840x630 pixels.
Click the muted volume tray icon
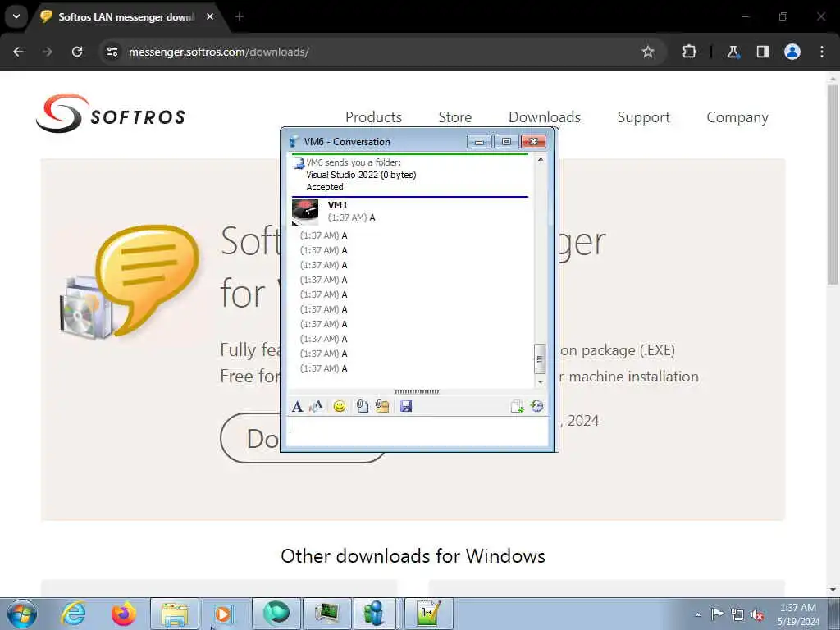point(757,615)
